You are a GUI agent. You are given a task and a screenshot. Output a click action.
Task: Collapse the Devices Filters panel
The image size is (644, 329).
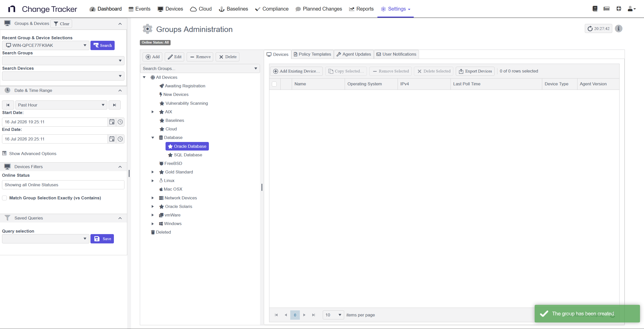point(120,167)
